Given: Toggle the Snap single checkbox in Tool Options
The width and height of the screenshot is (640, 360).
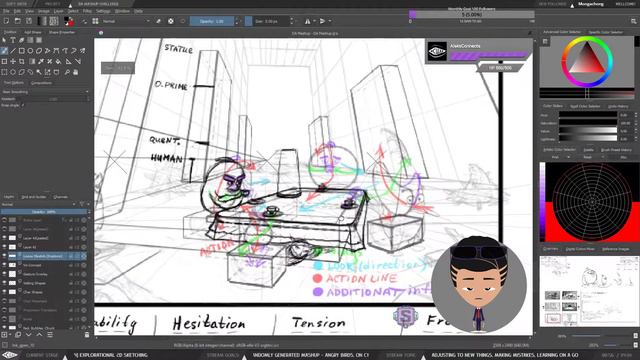Looking at the screenshot, I should 23,105.
